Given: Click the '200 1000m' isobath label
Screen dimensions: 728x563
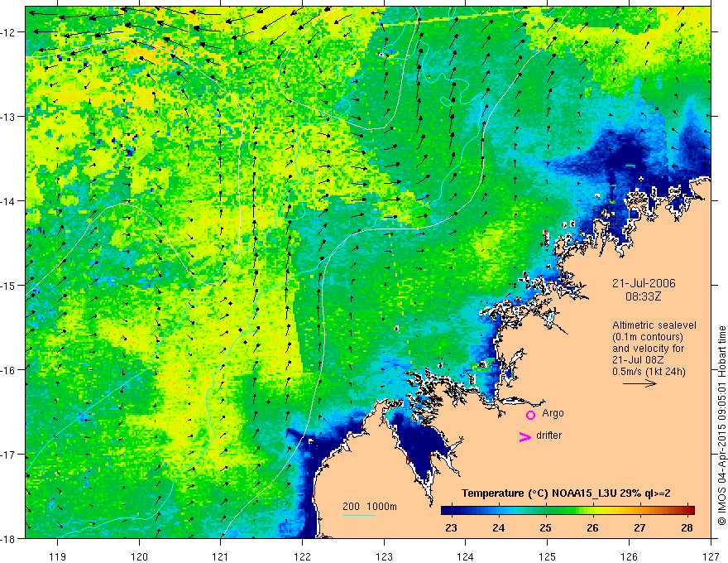Looking at the screenshot, I should pyautogui.click(x=370, y=507).
